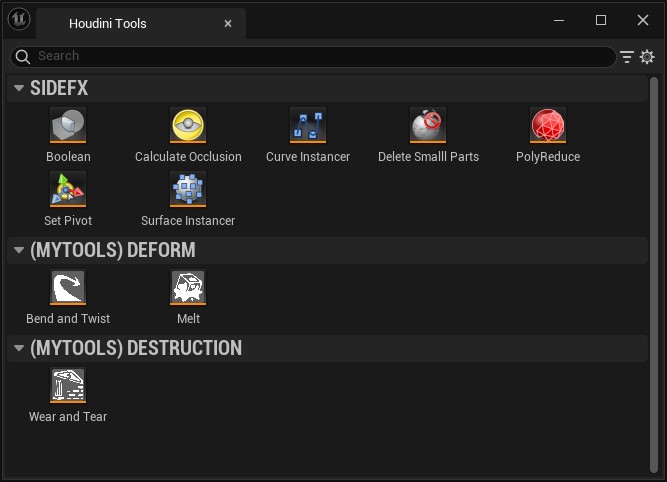
Task: Click the Unreal Engine logo icon
Action: point(20,21)
